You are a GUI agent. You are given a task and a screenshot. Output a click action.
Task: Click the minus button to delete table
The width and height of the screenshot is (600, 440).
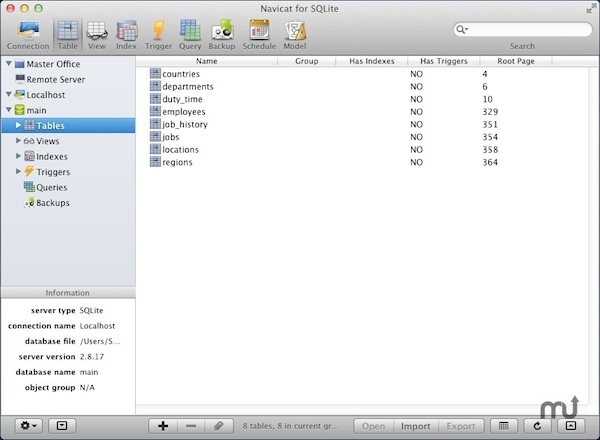pyautogui.click(x=191, y=426)
